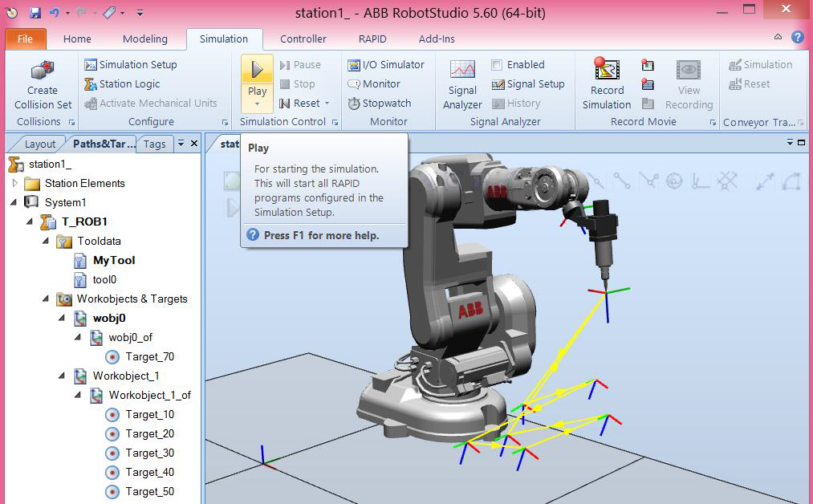Open Signal Analyzer History
Image resolution: width=813 pixels, height=504 pixels.
[x=516, y=104]
